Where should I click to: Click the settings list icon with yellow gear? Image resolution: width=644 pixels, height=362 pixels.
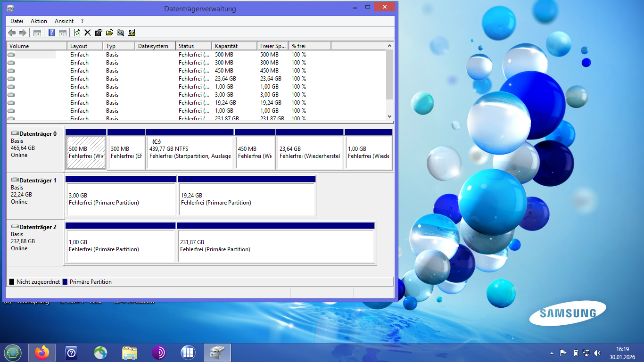(132, 33)
